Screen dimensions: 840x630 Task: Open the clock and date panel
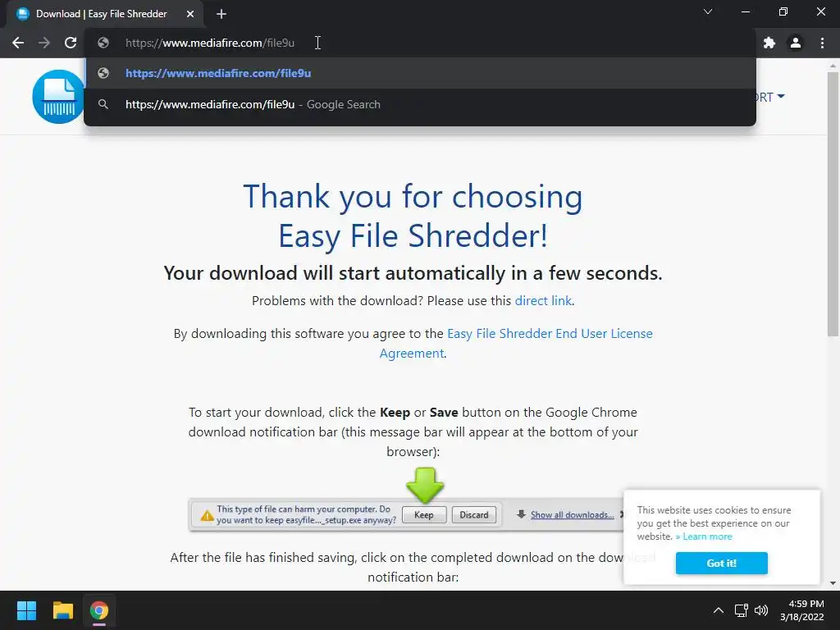[x=802, y=610]
